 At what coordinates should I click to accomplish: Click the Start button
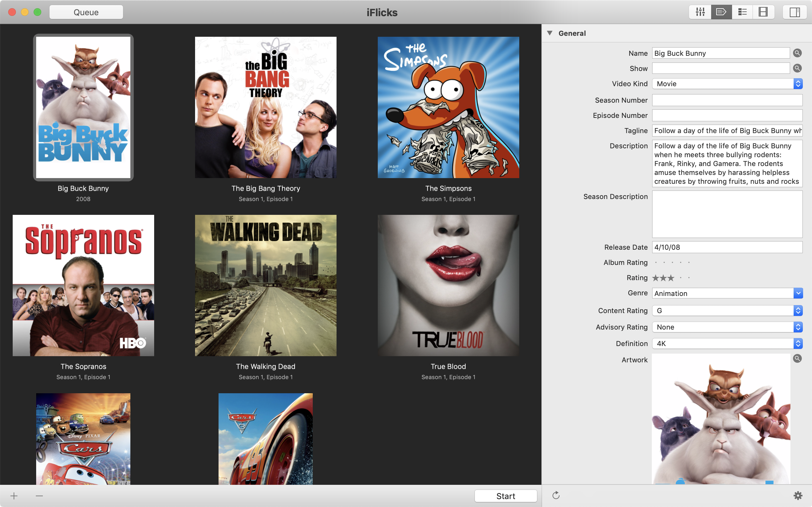[x=505, y=495]
